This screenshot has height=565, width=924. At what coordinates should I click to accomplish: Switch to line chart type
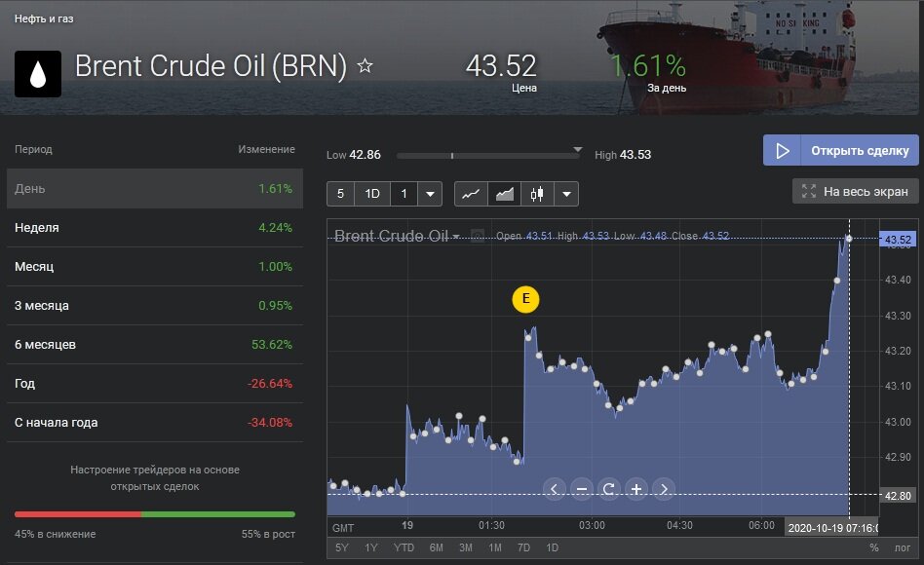tap(471, 194)
